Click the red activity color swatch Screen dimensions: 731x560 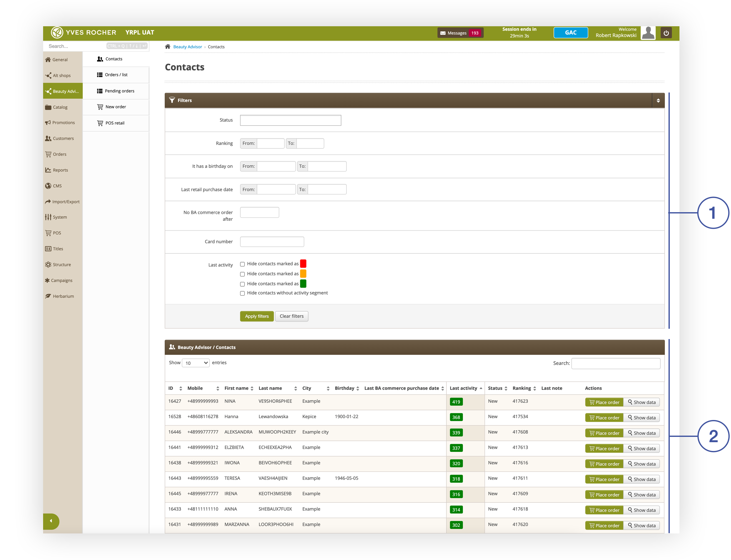coord(303,264)
